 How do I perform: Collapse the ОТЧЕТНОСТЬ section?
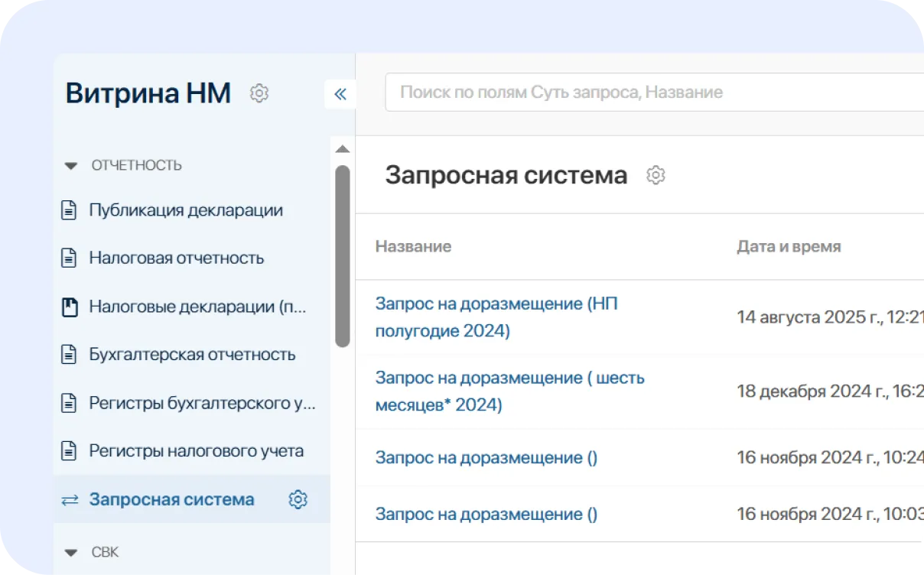pos(70,165)
